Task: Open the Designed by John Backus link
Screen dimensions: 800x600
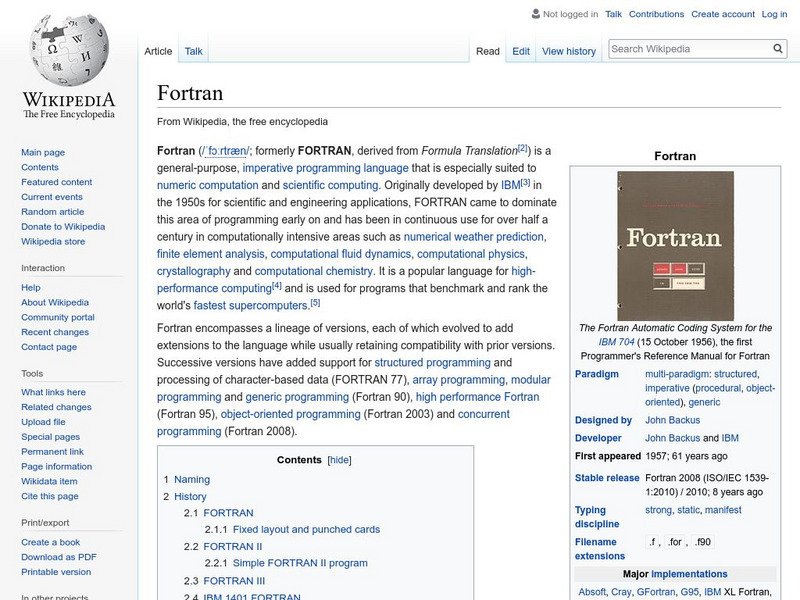Action: point(672,420)
